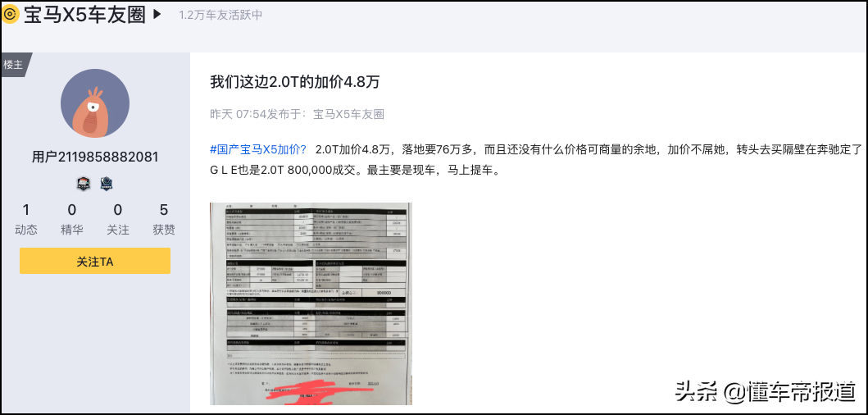The image size is (868, 415).
Task: Click the first user badge icon
Action: point(83,184)
